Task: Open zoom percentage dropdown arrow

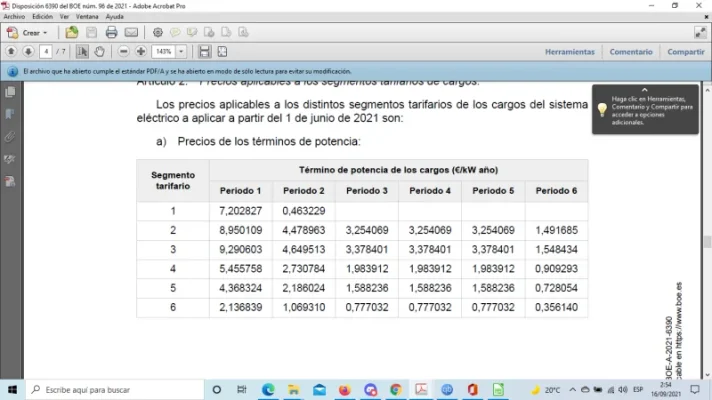Action: click(x=181, y=52)
